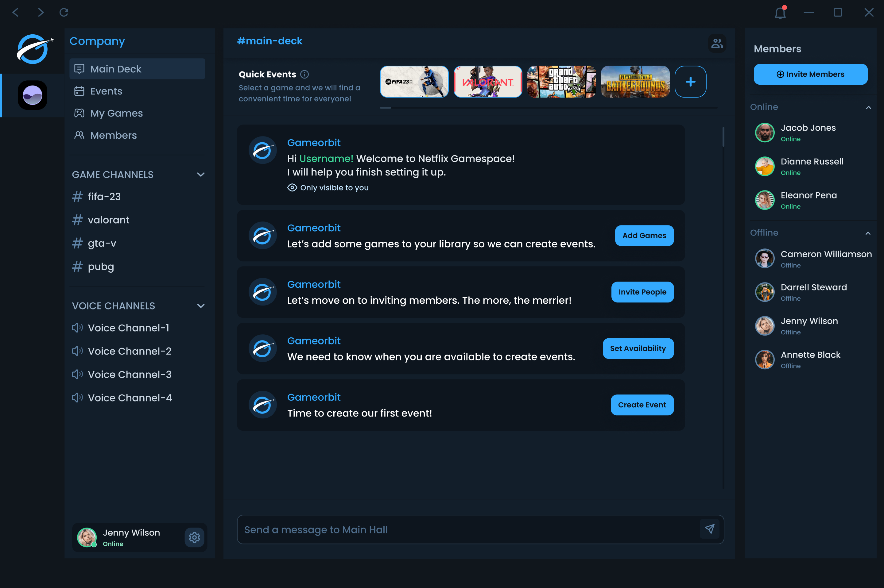Select the purple server avatar icon
The height and width of the screenshot is (588, 884).
pos(33,95)
